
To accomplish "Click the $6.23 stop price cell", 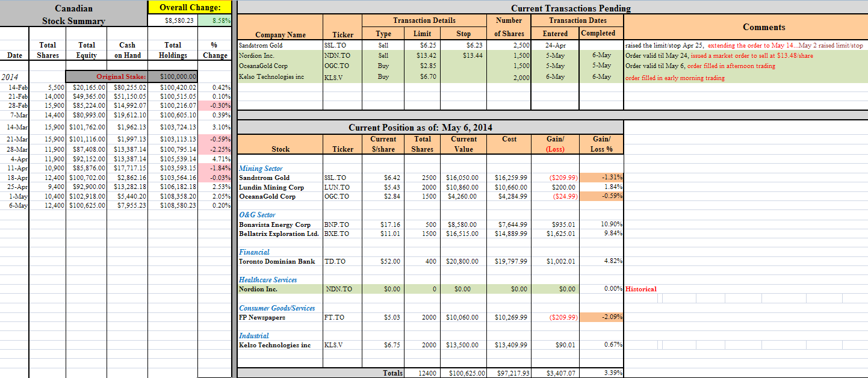I will pos(463,45).
